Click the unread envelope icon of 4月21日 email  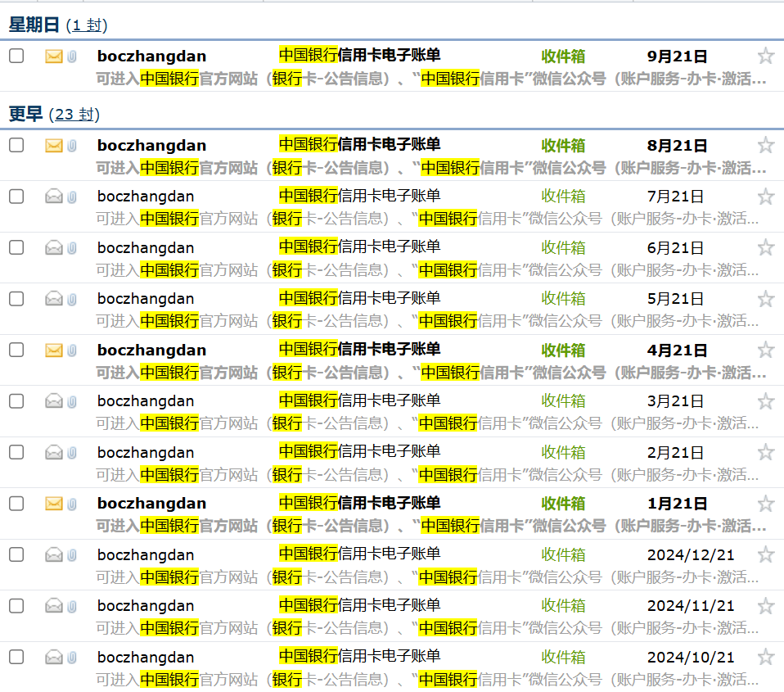(54, 351)
